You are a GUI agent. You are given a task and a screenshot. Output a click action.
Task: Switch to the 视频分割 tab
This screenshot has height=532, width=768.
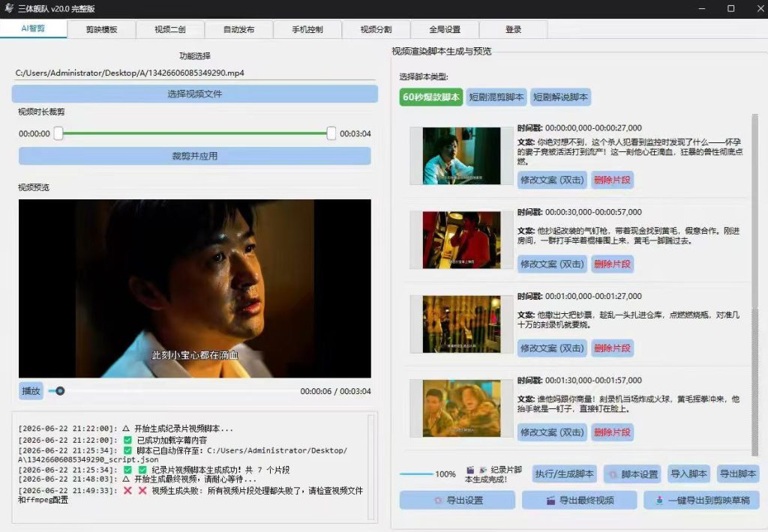click(x=376, y=29)
